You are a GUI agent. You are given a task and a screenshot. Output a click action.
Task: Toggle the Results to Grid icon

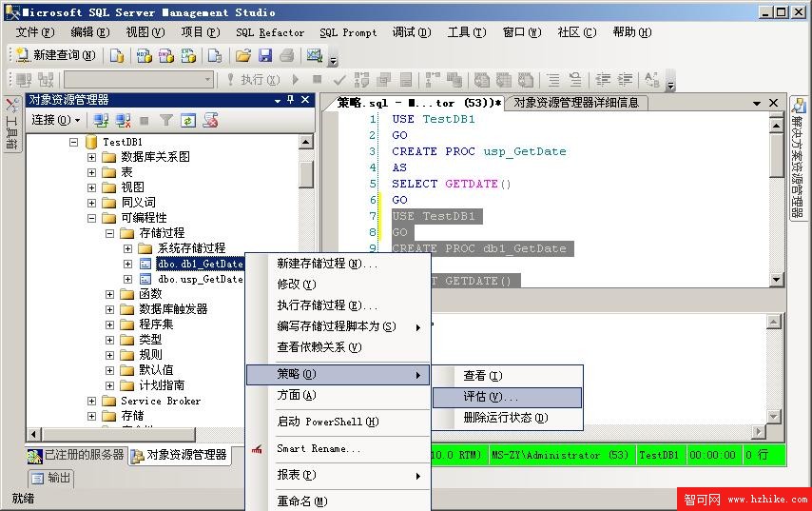[504, 80]
